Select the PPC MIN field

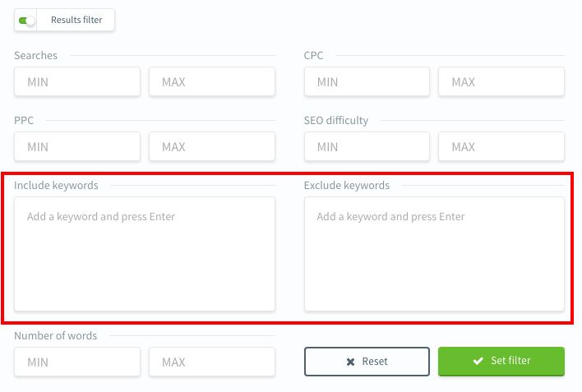tap(77, 146)
